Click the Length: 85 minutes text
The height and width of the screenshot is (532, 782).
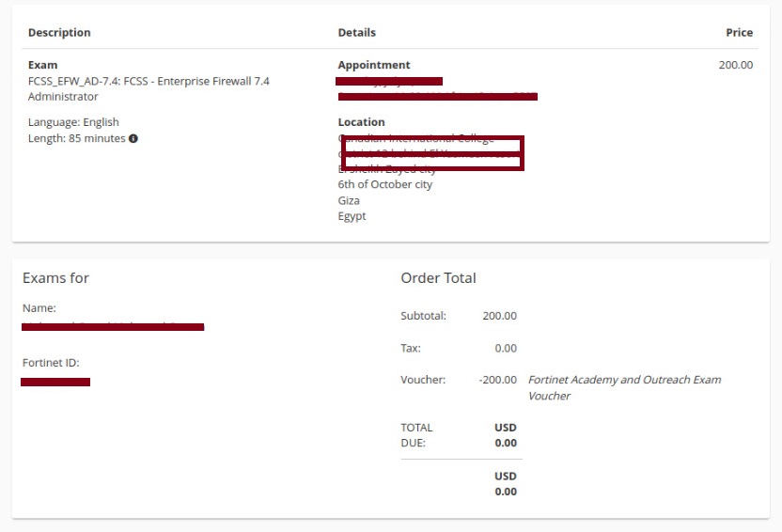77,139
